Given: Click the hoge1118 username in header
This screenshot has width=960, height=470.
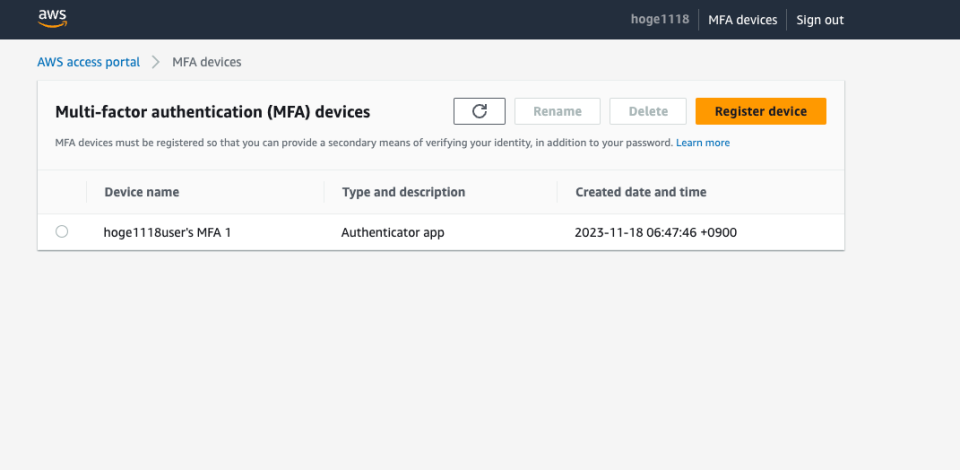Looking at the screenshot, I should (x=660, y=19).
